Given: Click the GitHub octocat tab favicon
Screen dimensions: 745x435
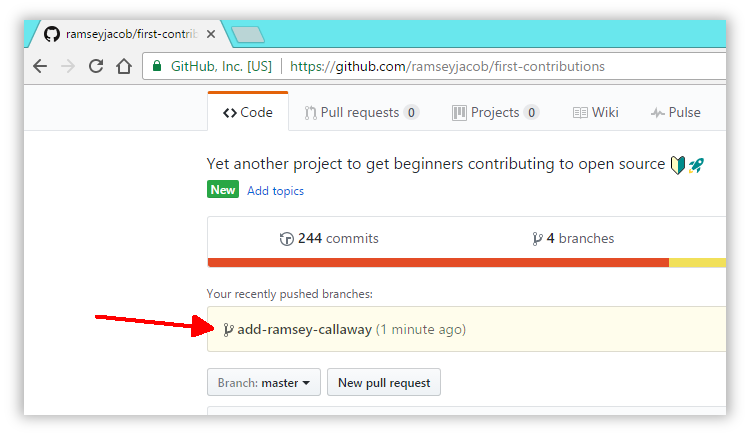Looking at the screenshot, I should coord(52,34).
